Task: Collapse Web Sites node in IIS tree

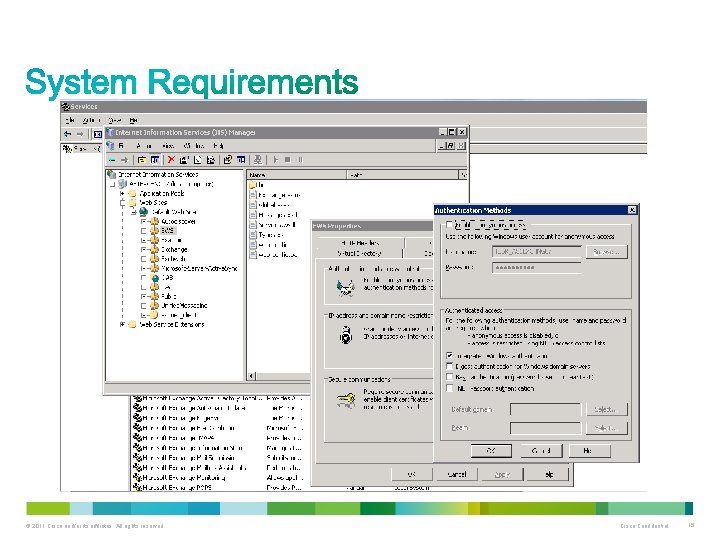Action: coord(122,202)
